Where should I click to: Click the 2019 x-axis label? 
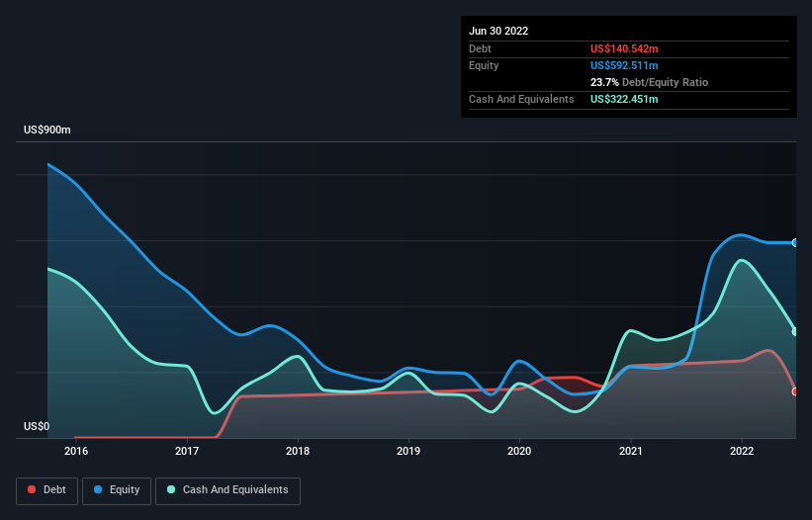click(408, 451)
